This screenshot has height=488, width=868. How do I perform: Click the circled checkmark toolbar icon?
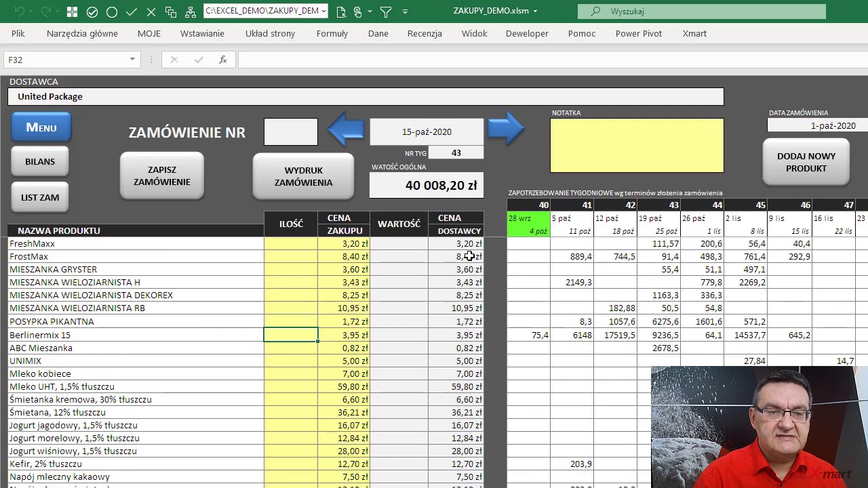(92, 12)
